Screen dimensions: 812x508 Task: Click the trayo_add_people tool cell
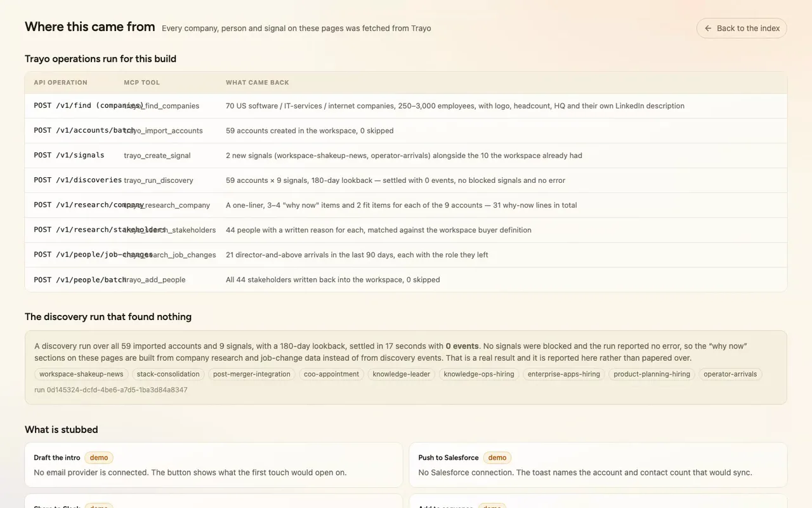coord(155,279)
